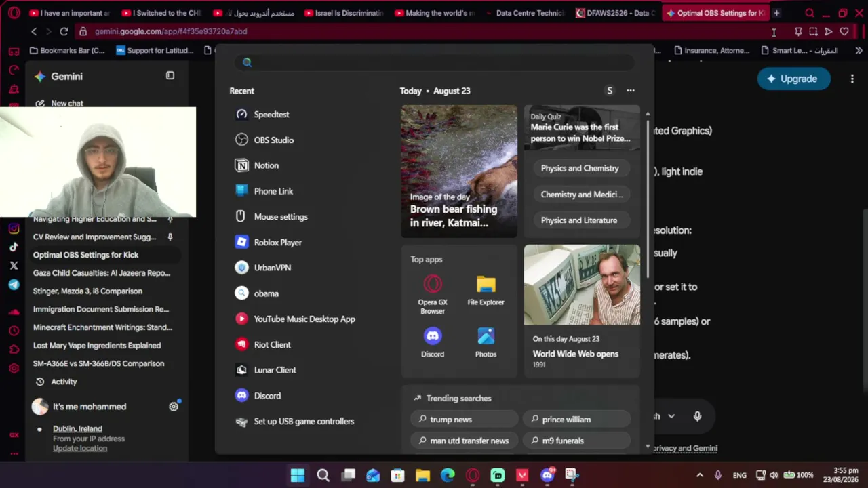Screen dimensions: 868x488
Task: Click the Gemini microphone icon
Action: click(697, 416)
